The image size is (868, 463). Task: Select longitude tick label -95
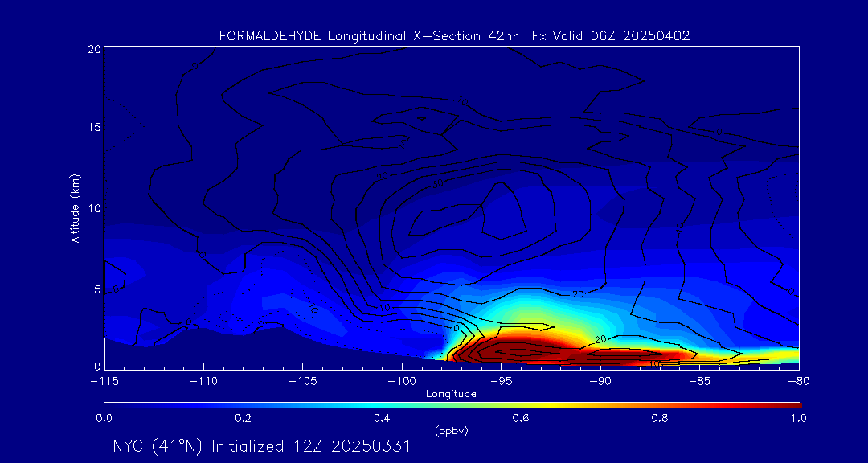501,382
